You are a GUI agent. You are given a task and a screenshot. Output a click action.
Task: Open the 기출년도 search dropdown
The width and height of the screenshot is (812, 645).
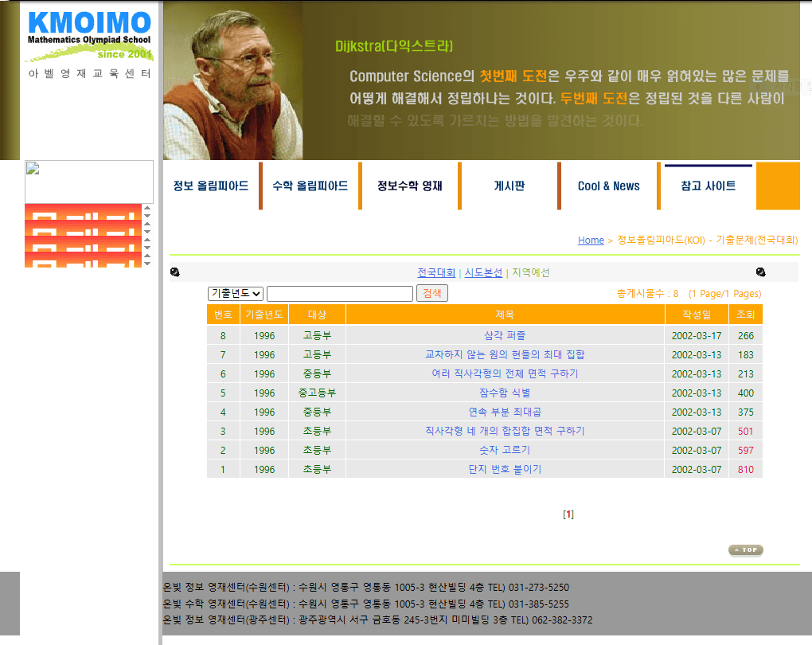(236, 293)
